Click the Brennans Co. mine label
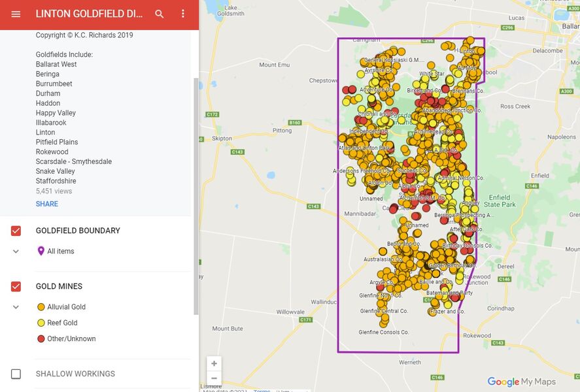Screen dimensions: 580x392 [468, 91]
